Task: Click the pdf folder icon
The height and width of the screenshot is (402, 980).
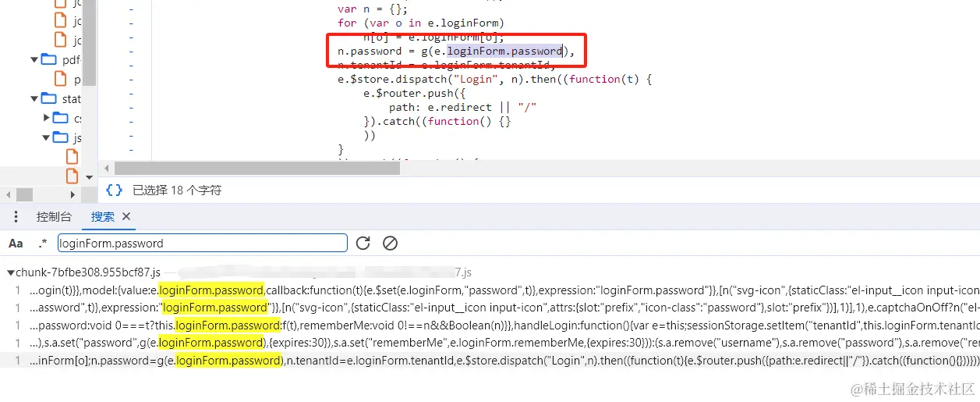Action: click(49, 59)
